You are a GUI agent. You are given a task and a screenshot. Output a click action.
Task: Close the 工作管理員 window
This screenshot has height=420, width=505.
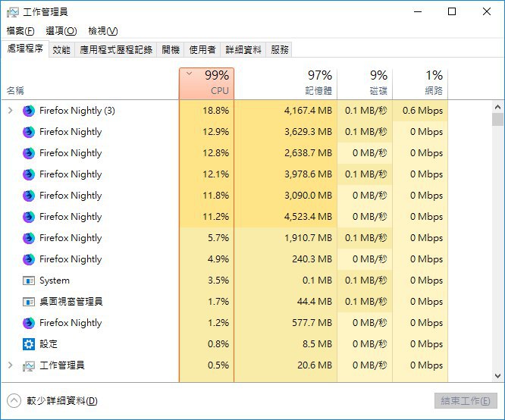click(487, 12)
